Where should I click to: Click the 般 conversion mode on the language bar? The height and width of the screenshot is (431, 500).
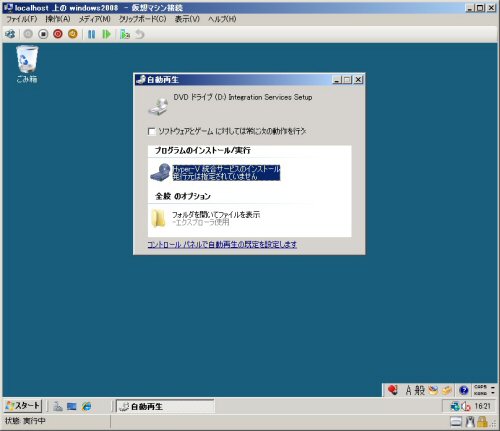pos(420,390)
